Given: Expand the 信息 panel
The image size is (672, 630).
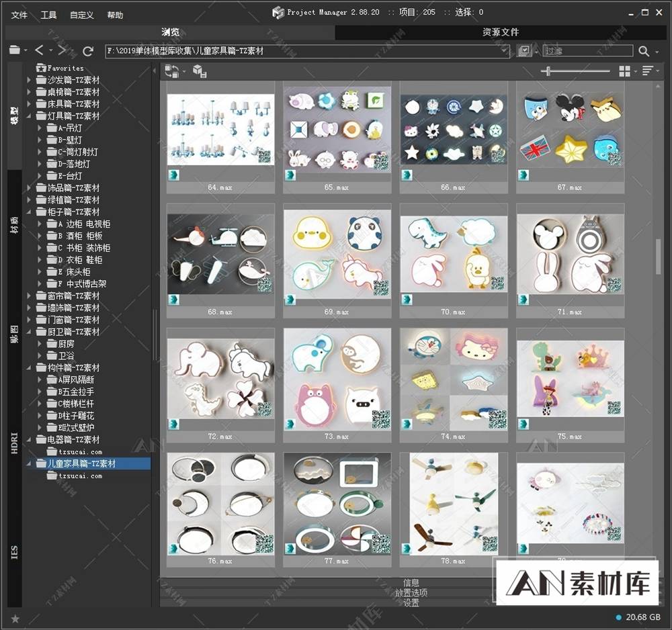Looking at the screenshot, I should point(411,582).
